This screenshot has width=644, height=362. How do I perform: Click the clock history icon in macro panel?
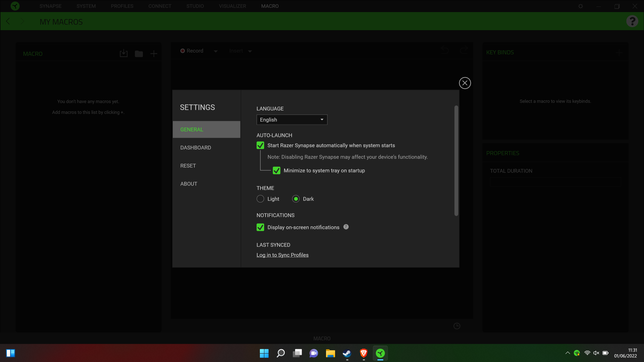457,326
